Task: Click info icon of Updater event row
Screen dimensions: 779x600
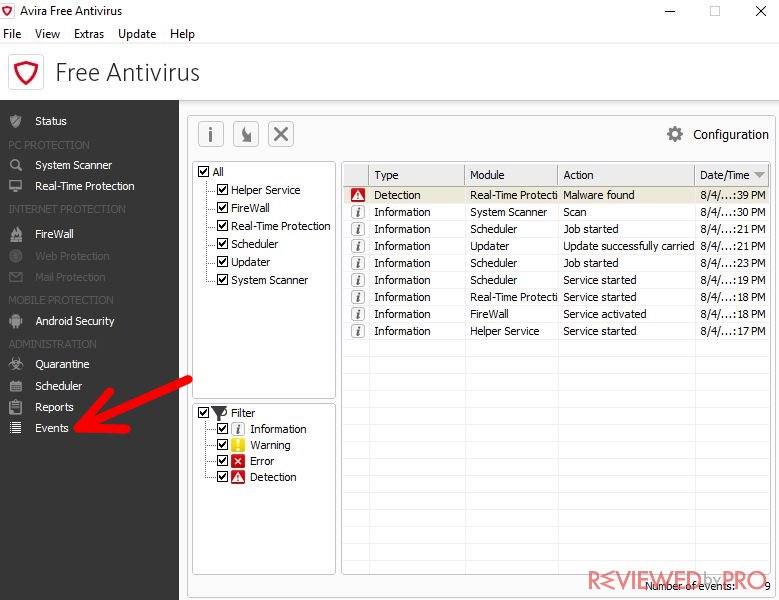Action: pyautogui.click(x=358, y=246)
